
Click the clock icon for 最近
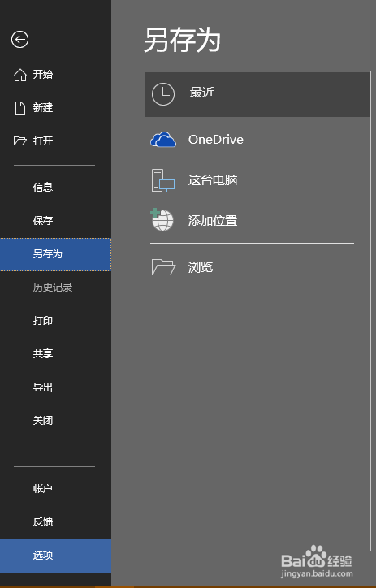click(163, 94)
